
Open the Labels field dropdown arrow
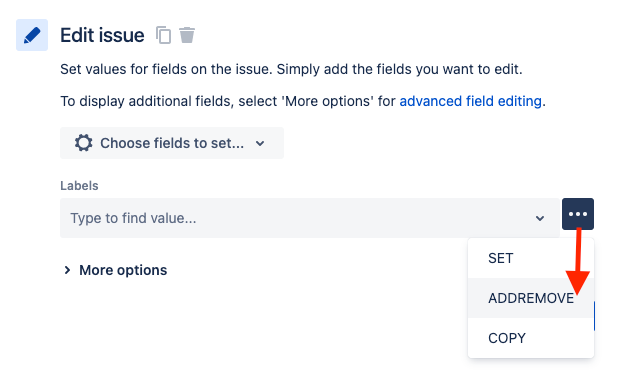point(540,218)
